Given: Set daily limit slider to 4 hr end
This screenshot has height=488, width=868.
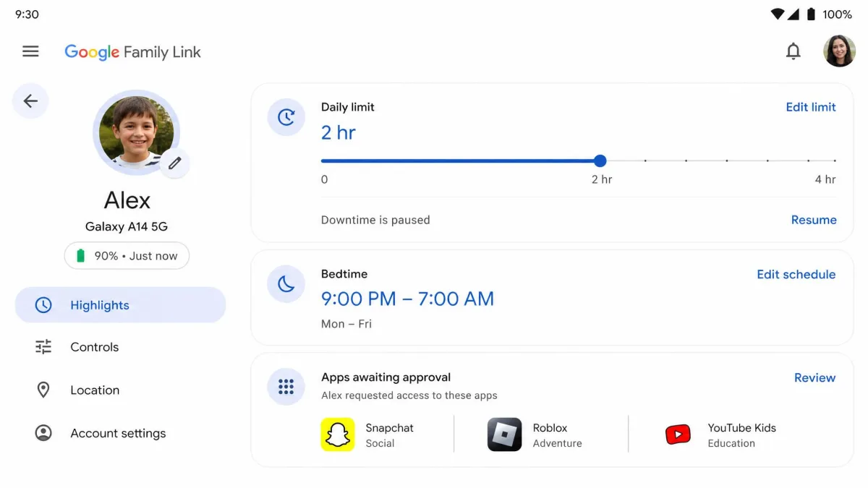Looking at the screenshot, I should [x=835, y=160].
